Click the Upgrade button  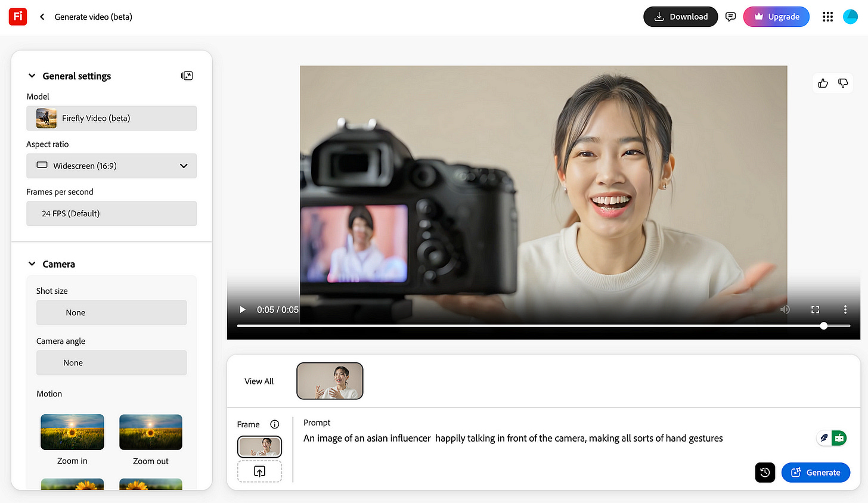(776, 17)
